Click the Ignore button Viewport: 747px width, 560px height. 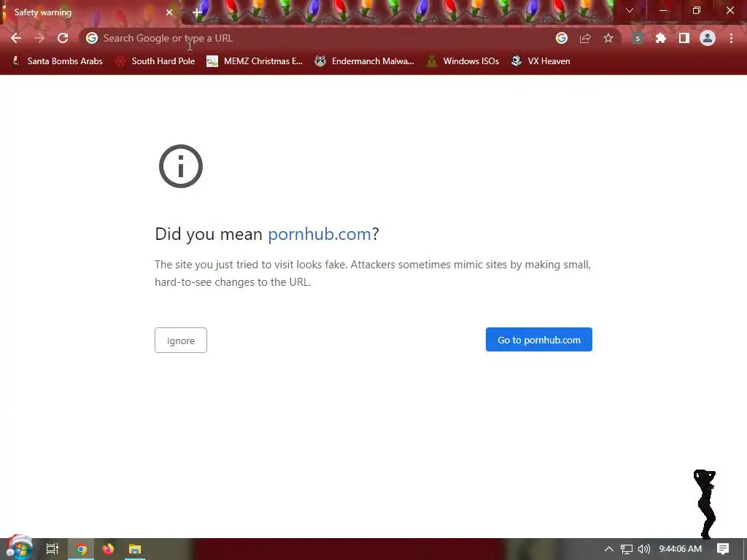pyautogui.click(x=181, y=340)
